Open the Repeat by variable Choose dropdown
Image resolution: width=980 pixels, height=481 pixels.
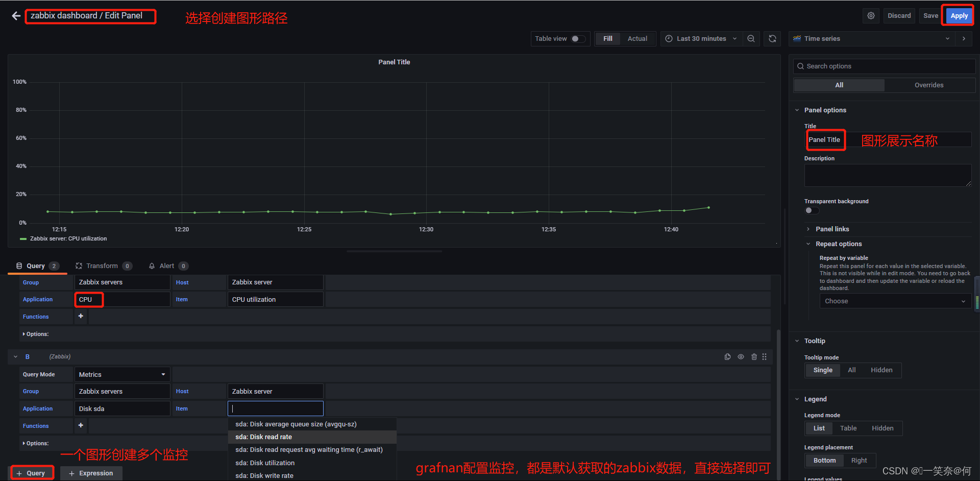coord(895,301)
